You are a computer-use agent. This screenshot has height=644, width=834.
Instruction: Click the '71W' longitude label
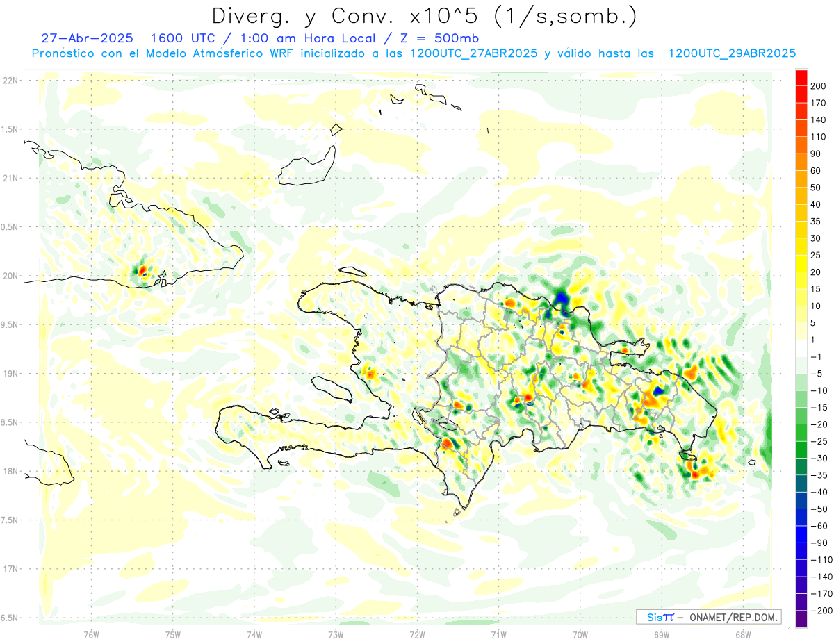[498, 634]
